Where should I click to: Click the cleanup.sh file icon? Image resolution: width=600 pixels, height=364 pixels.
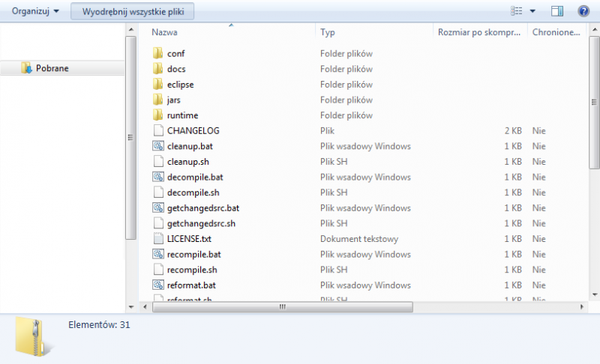(158, 162)
